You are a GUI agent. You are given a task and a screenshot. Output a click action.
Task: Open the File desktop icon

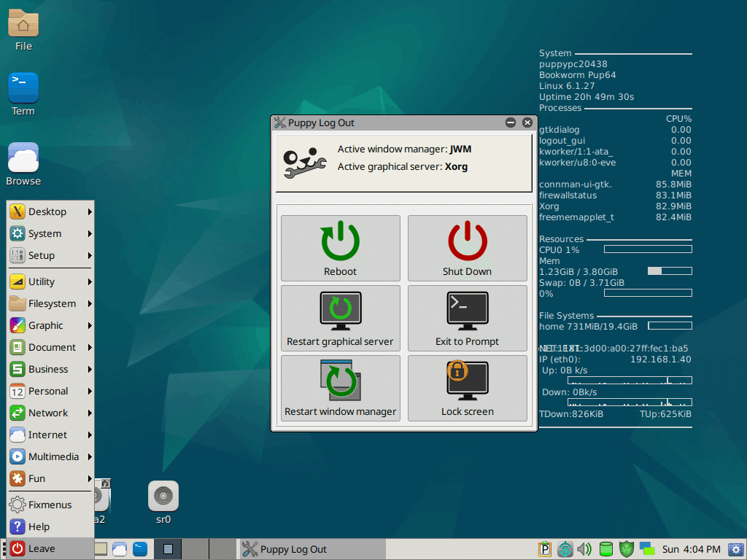point(23,29)
